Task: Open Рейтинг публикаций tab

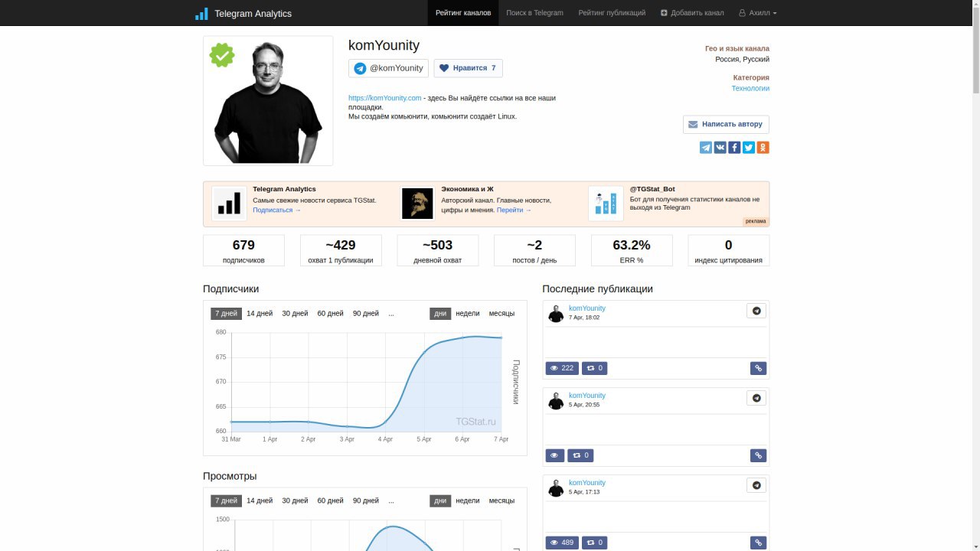Action: click(x=612, y=13)
